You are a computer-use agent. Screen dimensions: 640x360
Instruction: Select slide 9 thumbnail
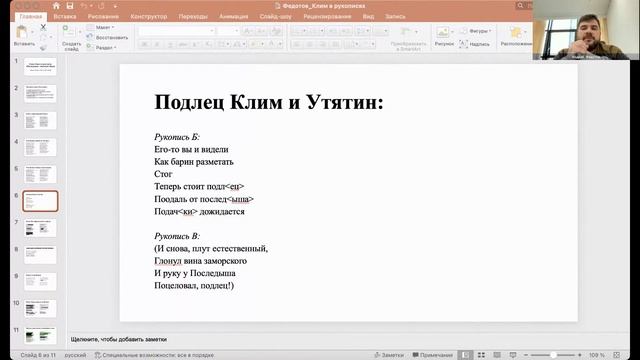tap(40, 282)
